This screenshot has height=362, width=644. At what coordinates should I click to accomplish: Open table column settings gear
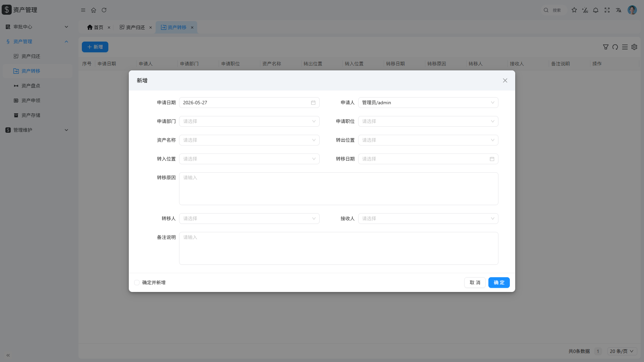coord(634,47)
